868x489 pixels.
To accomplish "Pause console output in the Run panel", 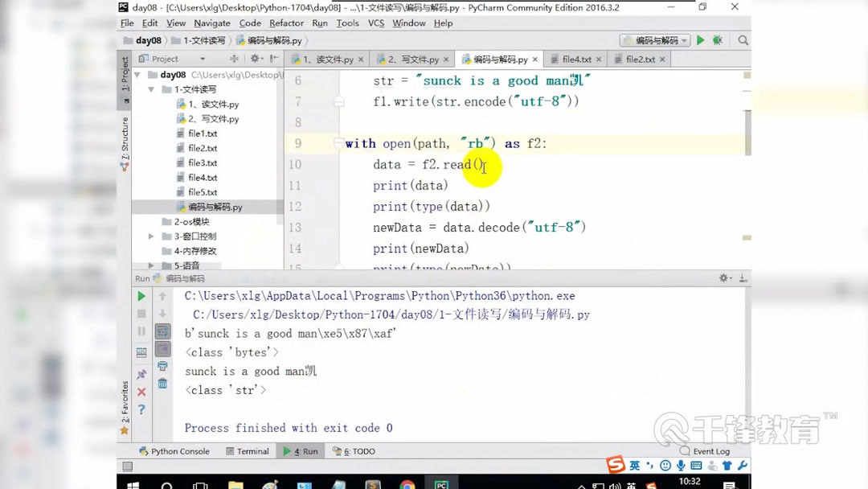I will tap(141, 331).
